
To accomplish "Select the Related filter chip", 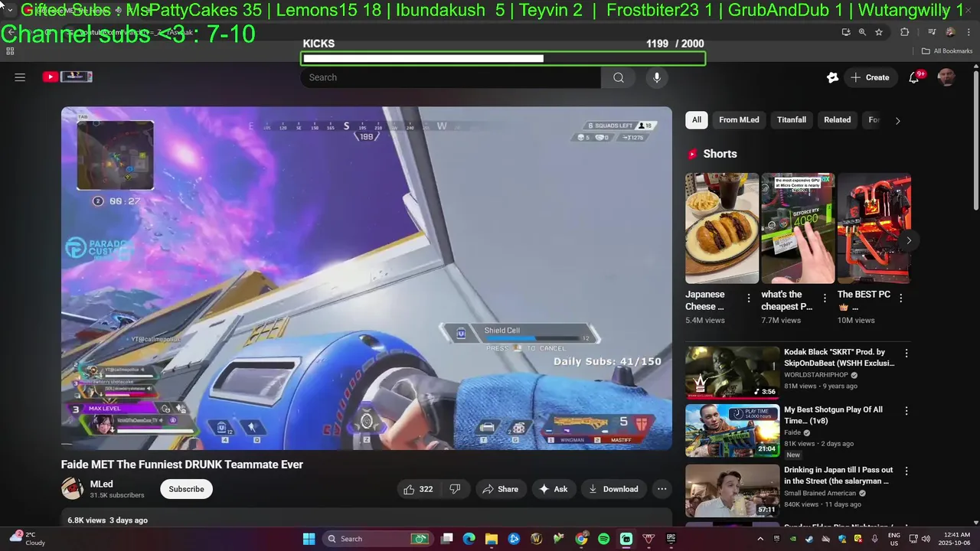I will click(x=837, y=119).
